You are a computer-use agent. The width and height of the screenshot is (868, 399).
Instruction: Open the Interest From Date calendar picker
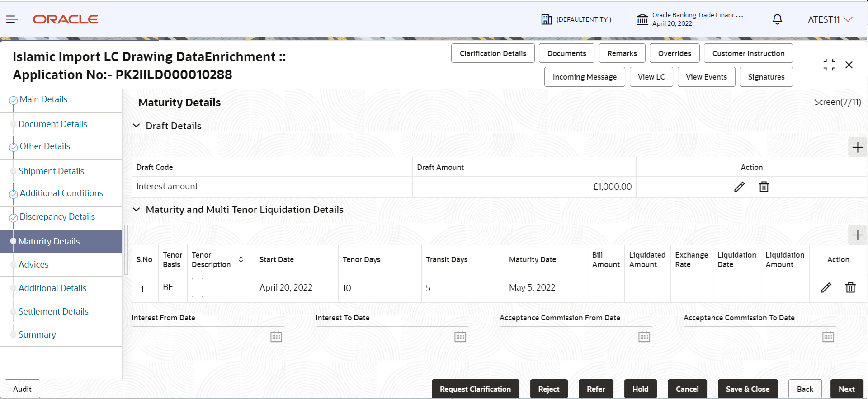276,337
